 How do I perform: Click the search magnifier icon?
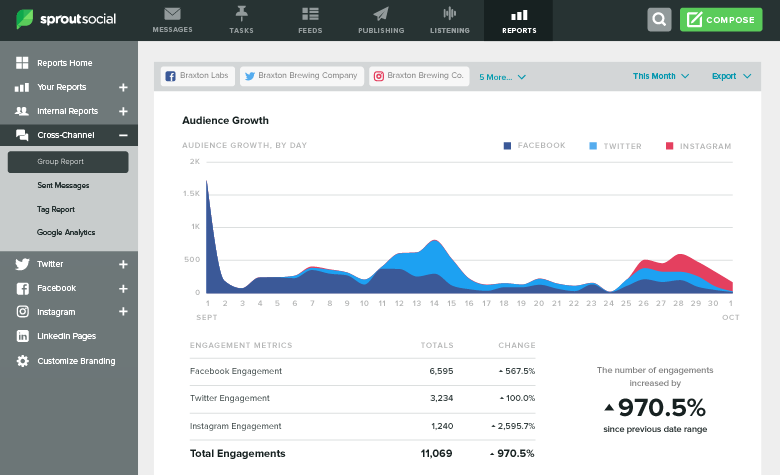tap(659, 20)
